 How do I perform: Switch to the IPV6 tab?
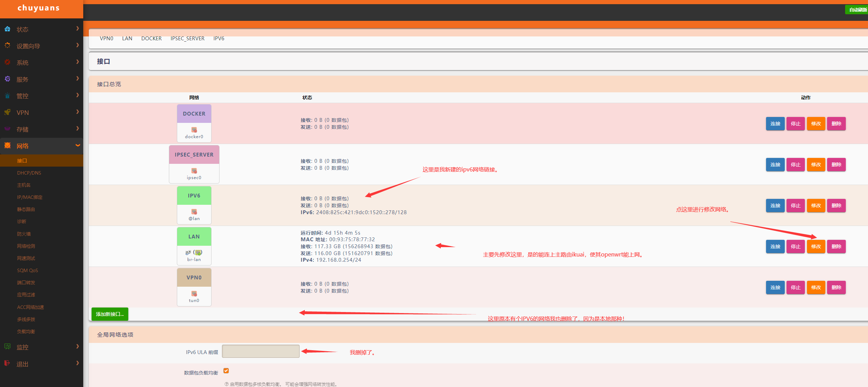(219, 39)
